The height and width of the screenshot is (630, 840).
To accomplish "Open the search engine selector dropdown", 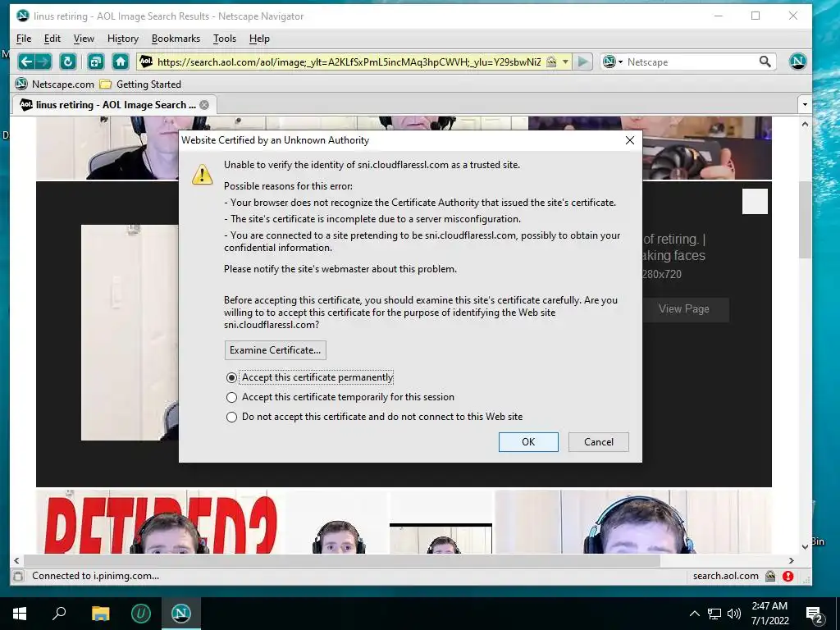I will pos(612,62).
